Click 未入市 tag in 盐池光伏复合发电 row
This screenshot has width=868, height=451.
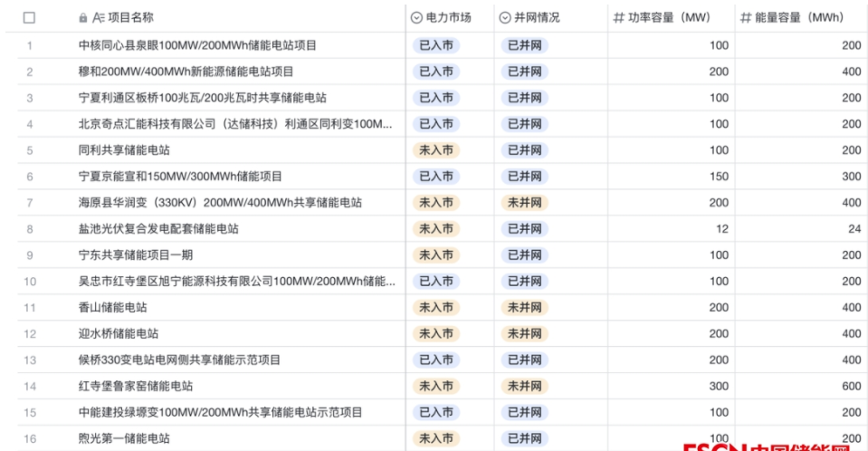click(436, 229)
